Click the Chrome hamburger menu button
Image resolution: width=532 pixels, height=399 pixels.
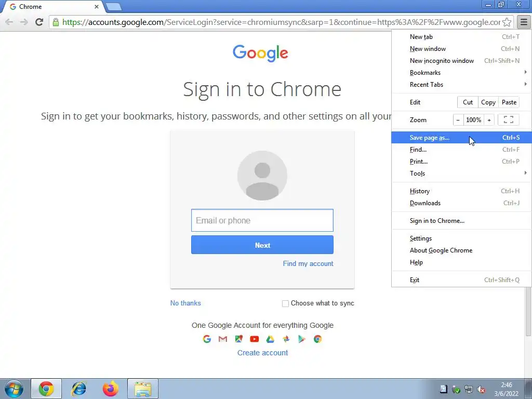pyautogui.click(x=524, y=22)
